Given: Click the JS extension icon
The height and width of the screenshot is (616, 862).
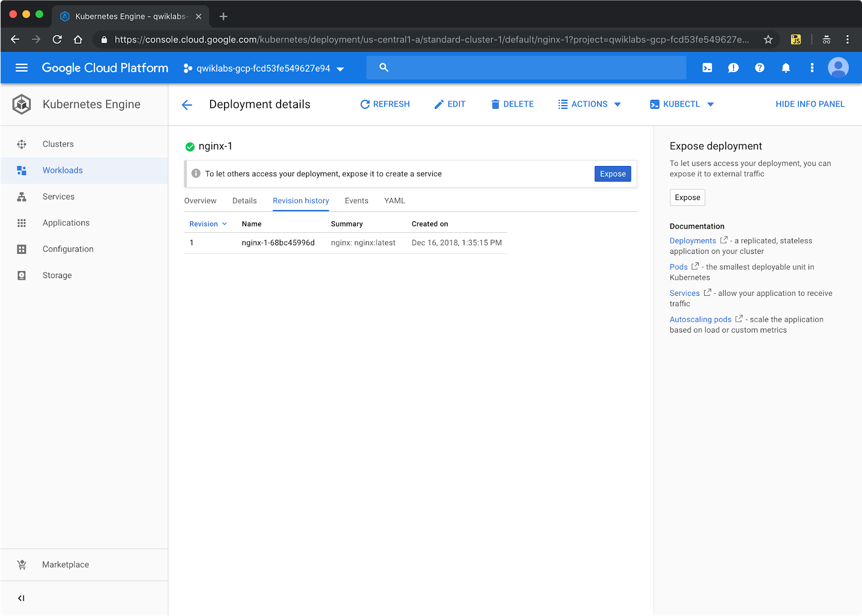Looking at the screenshot, I should (x=796, y=39).
